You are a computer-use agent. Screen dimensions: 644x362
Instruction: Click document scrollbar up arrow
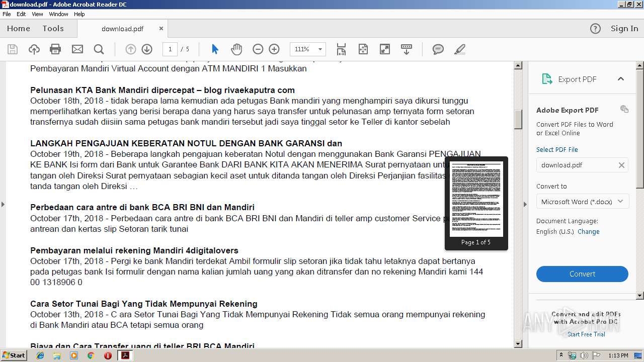518,65
